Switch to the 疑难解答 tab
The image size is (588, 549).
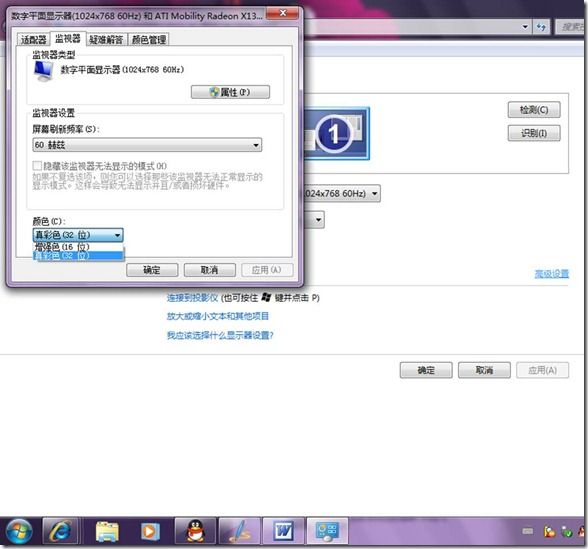(106, 39)
